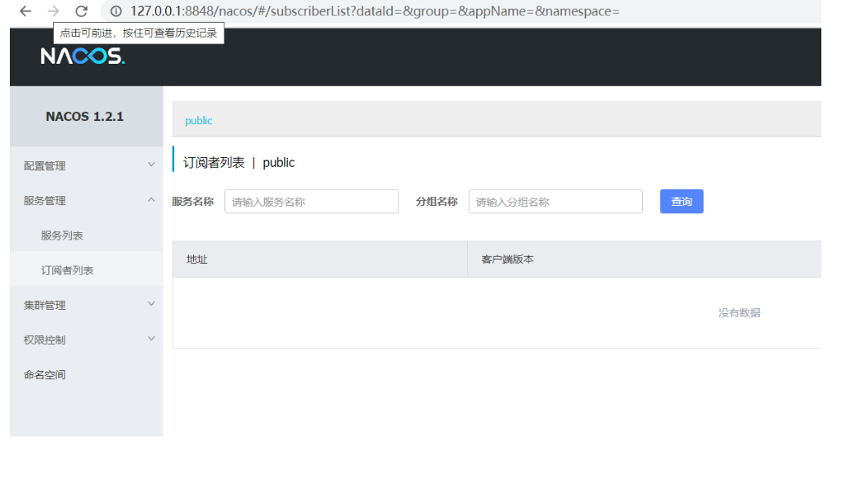
Task: Open the 集群管理 menu
Action: point(87,305)
